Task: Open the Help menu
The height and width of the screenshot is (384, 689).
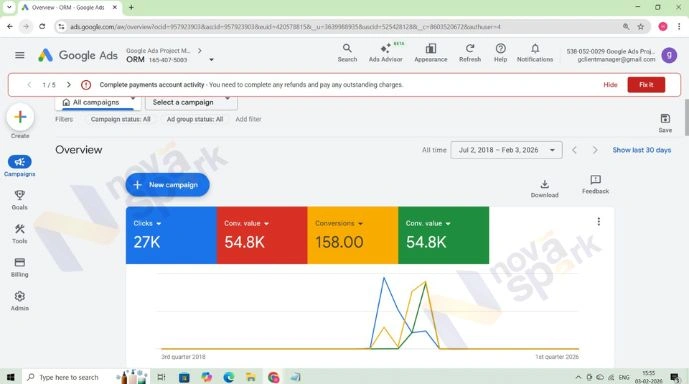Action: pyautogui.click(x=500, y=53)
